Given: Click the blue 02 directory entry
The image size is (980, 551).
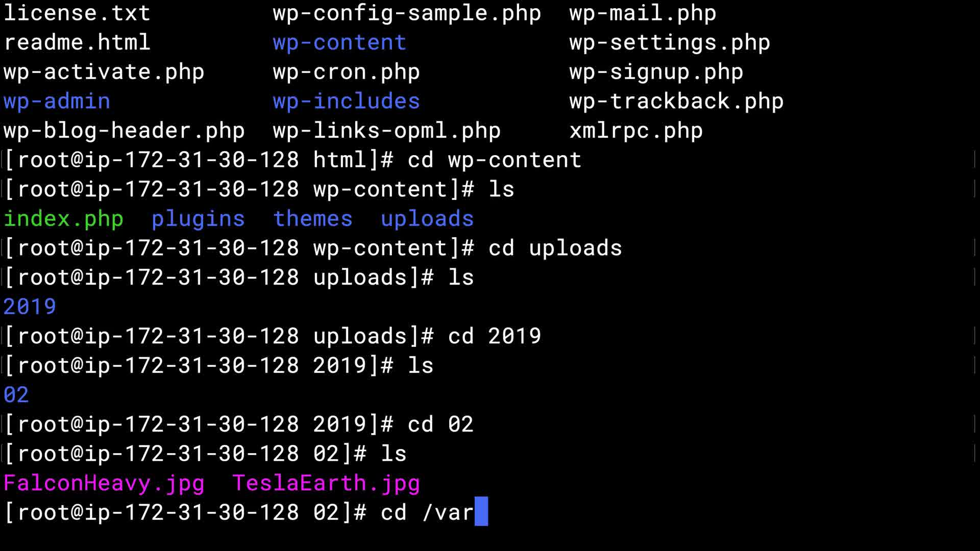Looking at the screenshot, I should (16, 395).
